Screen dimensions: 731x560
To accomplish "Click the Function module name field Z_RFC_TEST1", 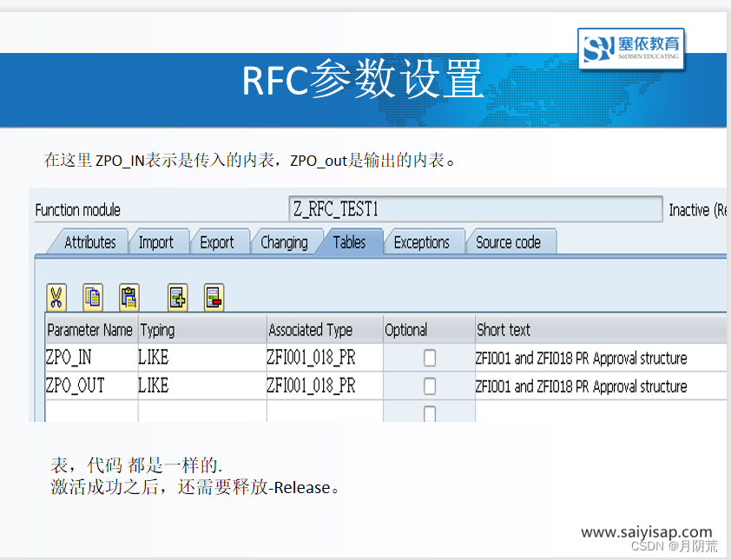I will [x=476, y=209].
